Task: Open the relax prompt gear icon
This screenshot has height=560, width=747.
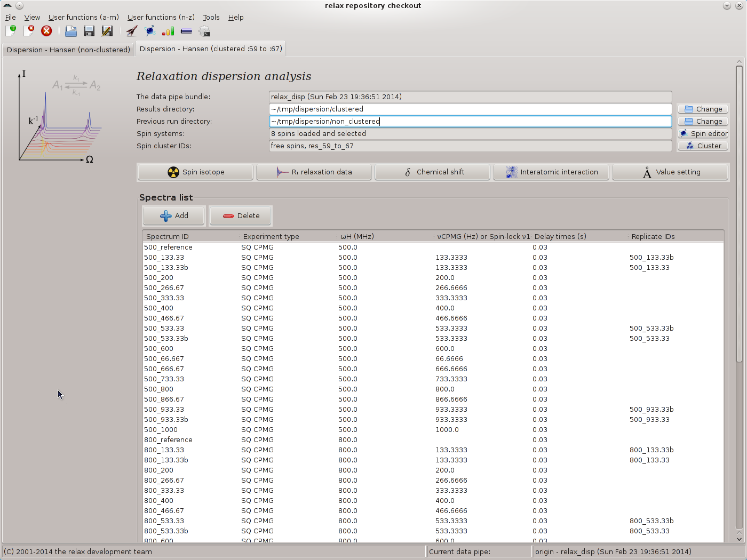Action: tap(204, 31)
